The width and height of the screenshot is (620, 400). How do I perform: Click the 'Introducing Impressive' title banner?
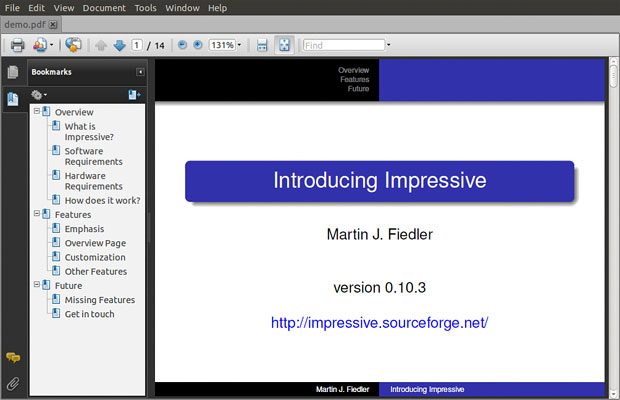tap(380, 181)
